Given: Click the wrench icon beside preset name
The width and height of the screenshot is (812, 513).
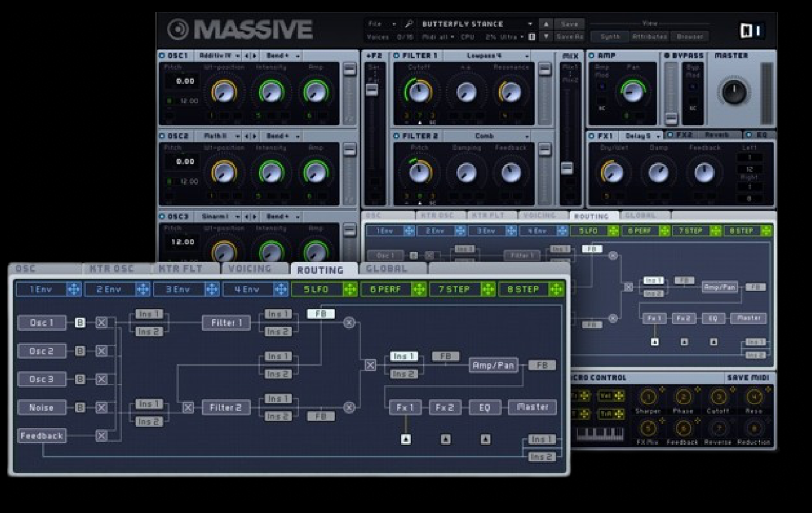Looking at the screenshot, I should pos(408,24).
